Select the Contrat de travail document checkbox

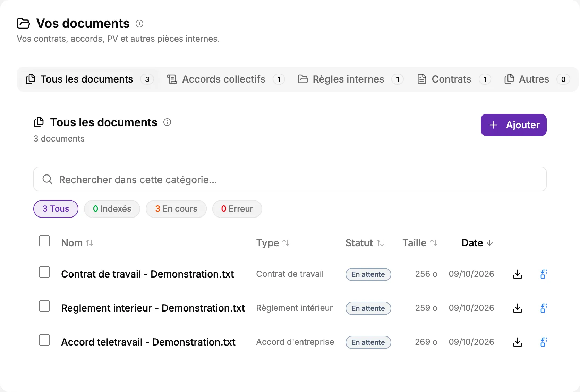[x=44, y=272]
